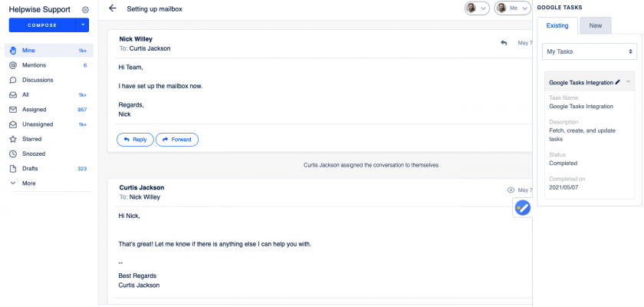The image size is (644, 307).
Task: Open the Starred folder in sidebar
Action: 30,139
